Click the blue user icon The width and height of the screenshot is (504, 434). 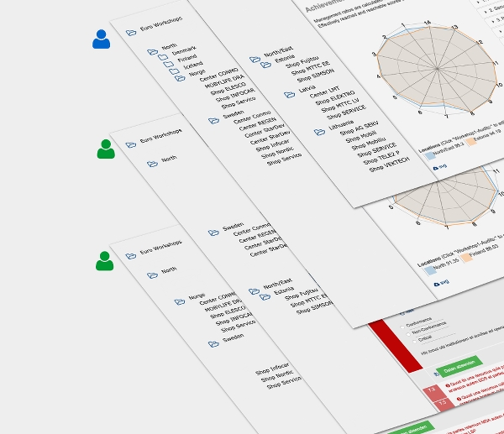pos(102,39)
